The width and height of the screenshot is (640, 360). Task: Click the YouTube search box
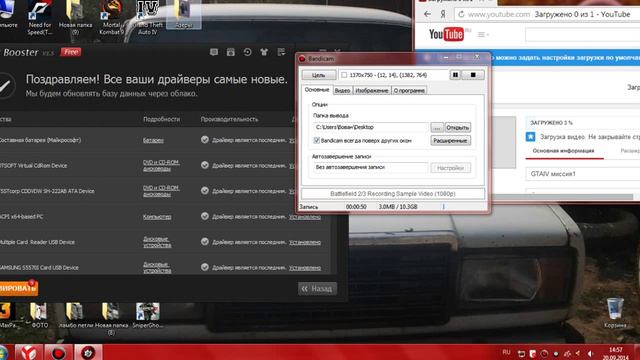point(583,35)
